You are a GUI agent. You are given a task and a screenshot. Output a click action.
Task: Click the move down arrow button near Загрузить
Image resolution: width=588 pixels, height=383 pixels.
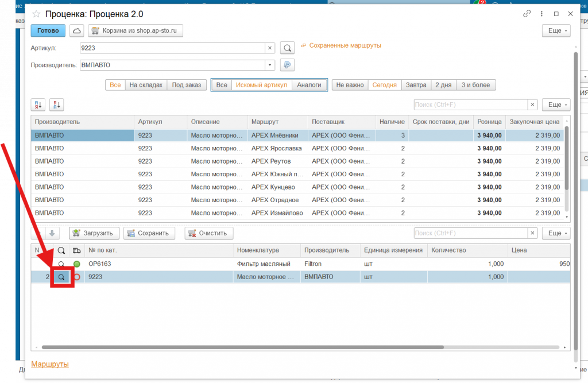pyautogui.click(x=52, y=233)
